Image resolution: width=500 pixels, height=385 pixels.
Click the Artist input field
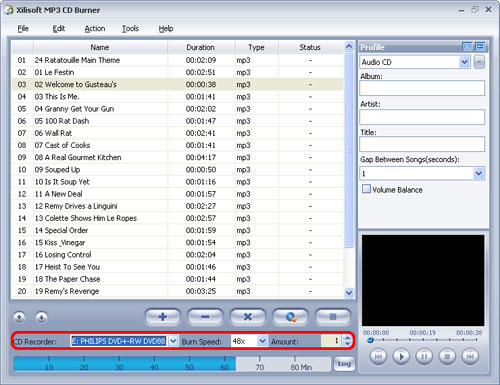tap(422, 117)
